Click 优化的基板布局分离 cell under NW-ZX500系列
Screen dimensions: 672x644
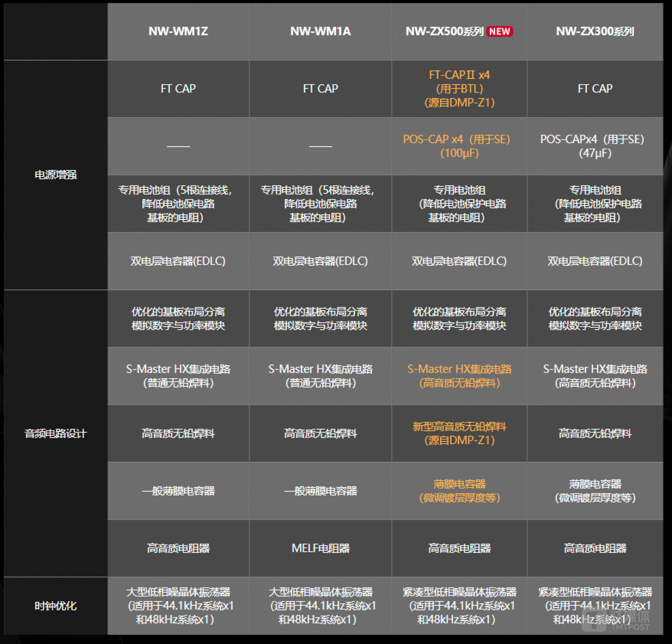click(x=460, y=318)
